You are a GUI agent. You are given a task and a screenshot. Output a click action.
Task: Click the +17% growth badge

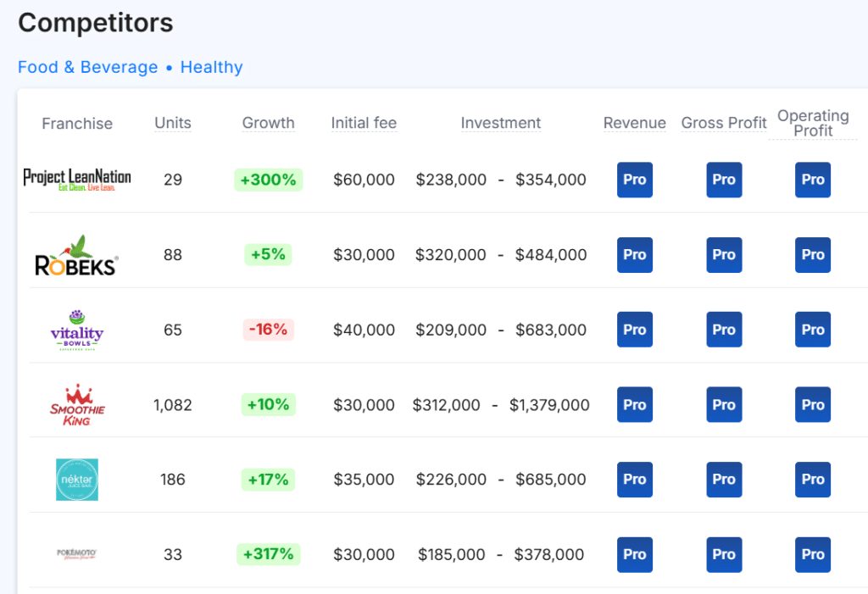click(269, 480)
